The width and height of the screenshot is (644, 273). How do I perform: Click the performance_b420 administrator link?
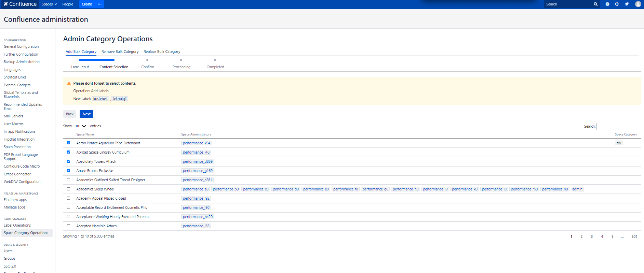point(198,217)
